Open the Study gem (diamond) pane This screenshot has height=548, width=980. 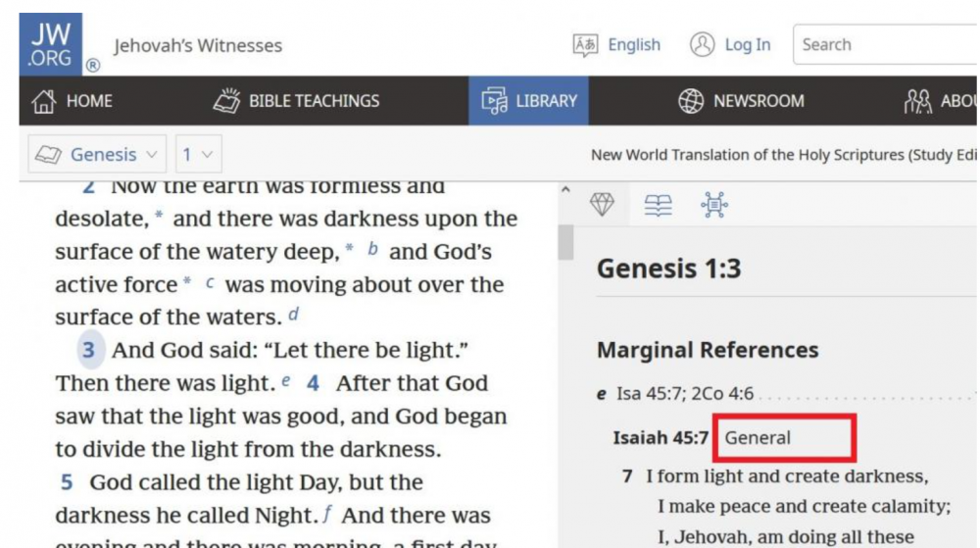click(601, 204)
